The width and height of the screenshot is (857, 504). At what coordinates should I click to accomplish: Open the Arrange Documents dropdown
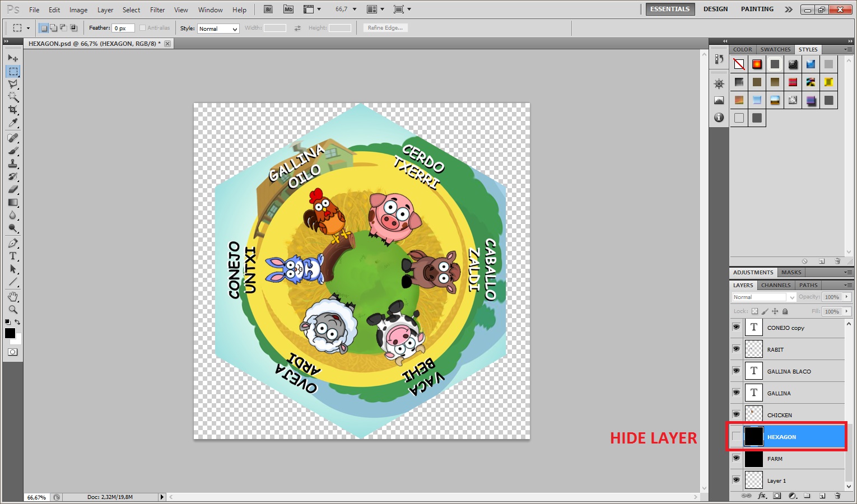pyautogui.click(x=375, y=10)
